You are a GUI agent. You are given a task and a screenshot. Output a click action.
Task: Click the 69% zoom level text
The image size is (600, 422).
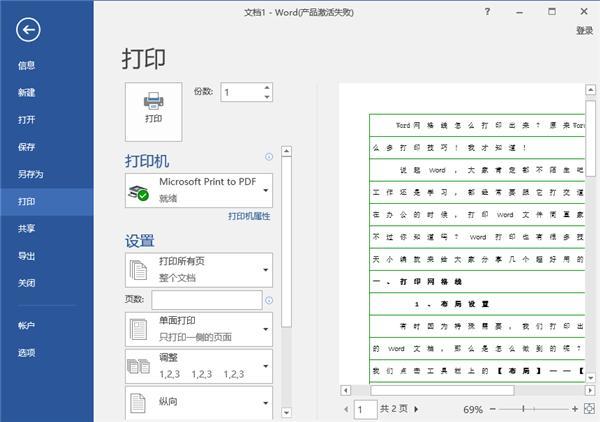tap(473, 410)
